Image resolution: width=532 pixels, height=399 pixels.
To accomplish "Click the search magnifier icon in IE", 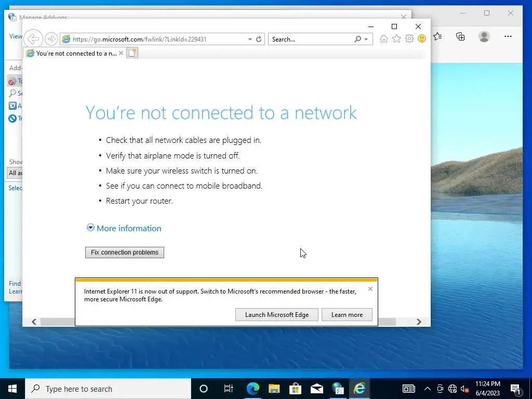I will 357,39.
